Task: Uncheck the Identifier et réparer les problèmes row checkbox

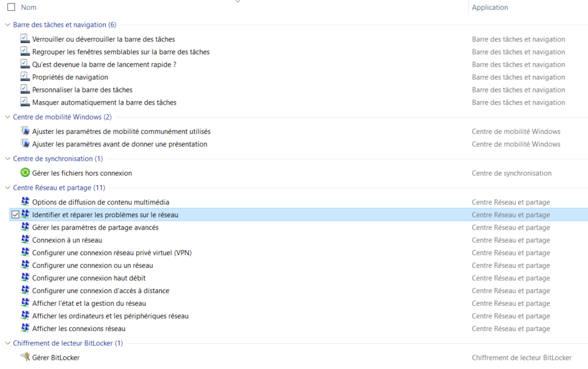Action: [15, 215]
